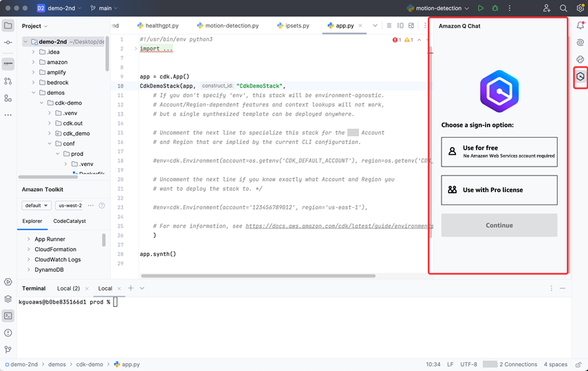Click the terminal command prompt input
This screenshot has width=588, height=371.
(x=116, y=302)
